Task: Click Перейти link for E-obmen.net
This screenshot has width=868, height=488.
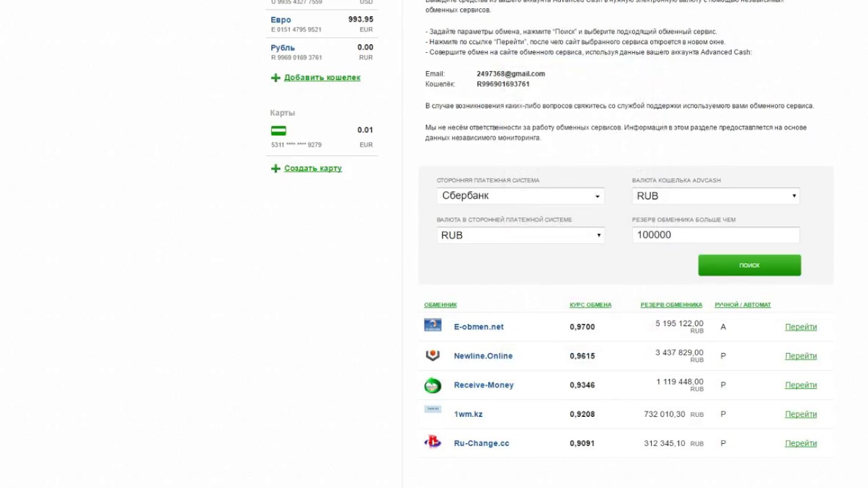Action: pyautogui.click(x=801, y=327)
